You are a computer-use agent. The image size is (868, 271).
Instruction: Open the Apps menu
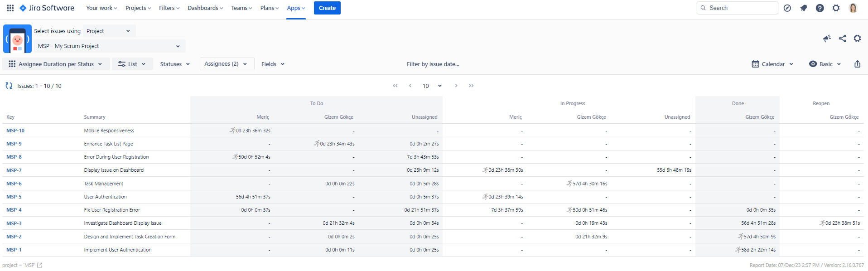(x=296, y=8)
